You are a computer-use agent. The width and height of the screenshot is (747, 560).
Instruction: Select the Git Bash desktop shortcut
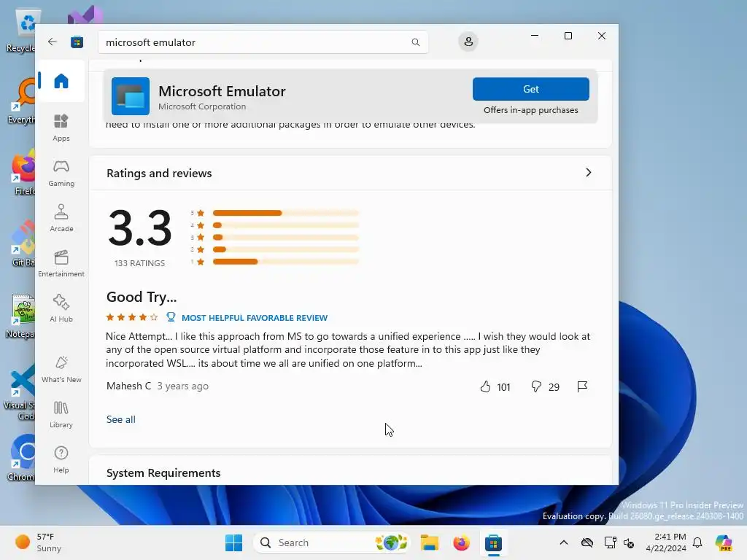(22, 244)
